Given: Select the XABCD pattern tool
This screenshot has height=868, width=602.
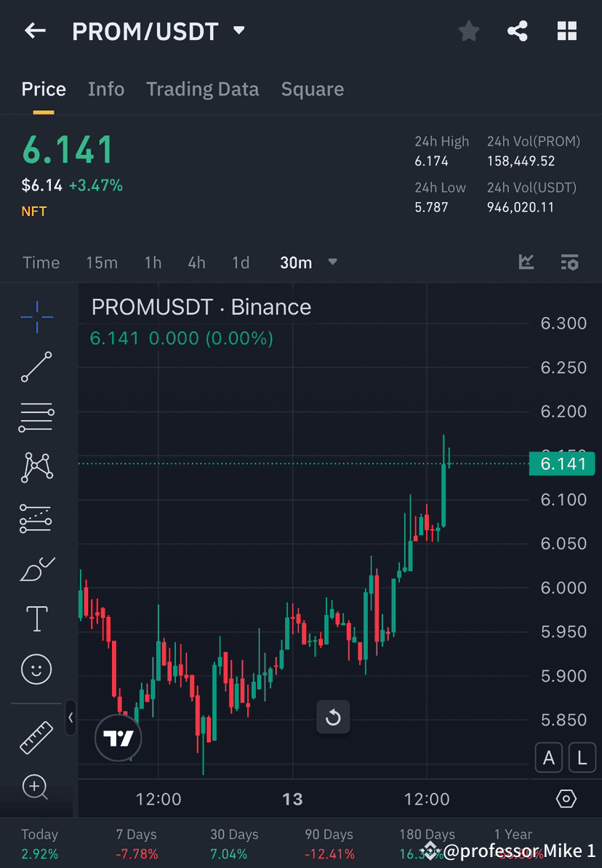Looking at the screenshot, I should pyautogui.click(x=36, y=467).
